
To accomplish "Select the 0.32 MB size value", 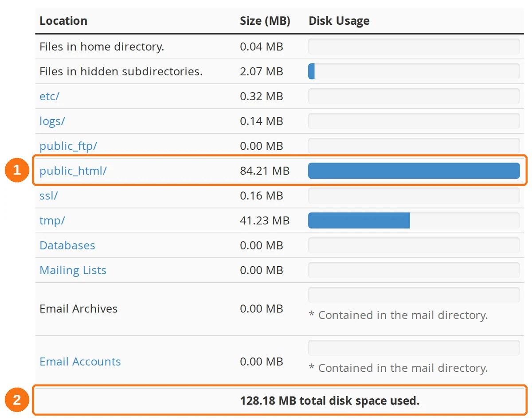I will click(x=262, y=96).
